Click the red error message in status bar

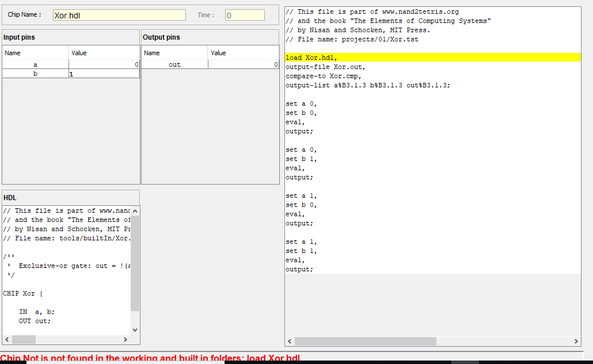(150, 358)
